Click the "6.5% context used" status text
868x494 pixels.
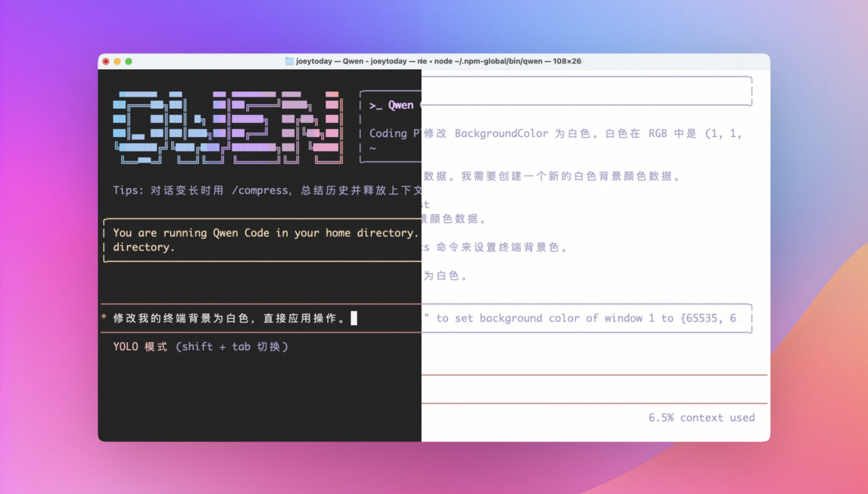[x=701, y=417]
